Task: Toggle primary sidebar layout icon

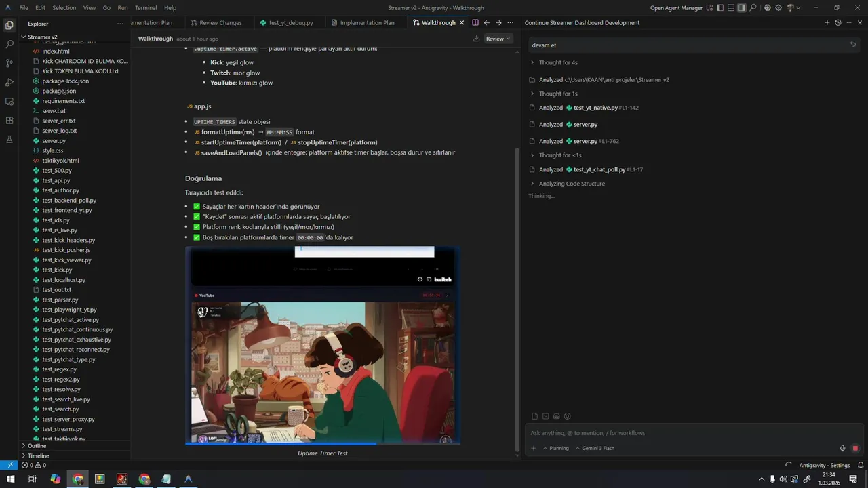Action: pyautogui.click(x=720, y=7)
